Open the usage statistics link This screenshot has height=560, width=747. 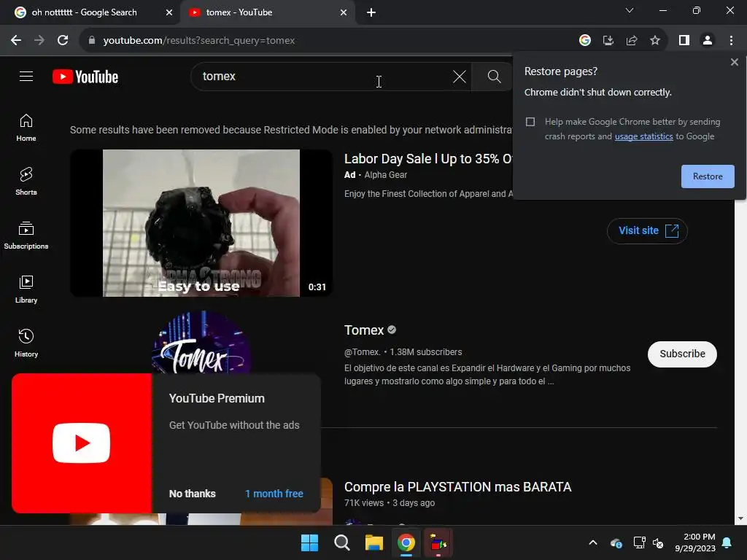(643, 136)
